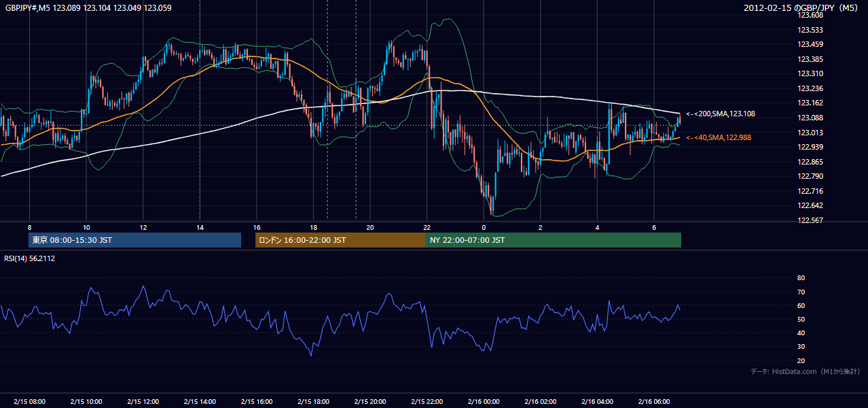868x408 pixels.
Task: Click price axis value 122.790
Action: coord(810,176)
